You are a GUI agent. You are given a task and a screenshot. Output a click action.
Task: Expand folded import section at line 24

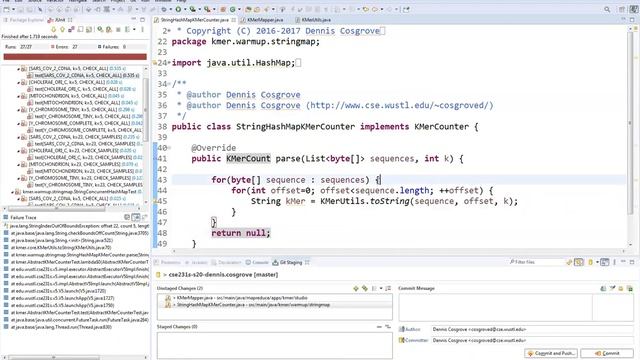pos(169,63)
